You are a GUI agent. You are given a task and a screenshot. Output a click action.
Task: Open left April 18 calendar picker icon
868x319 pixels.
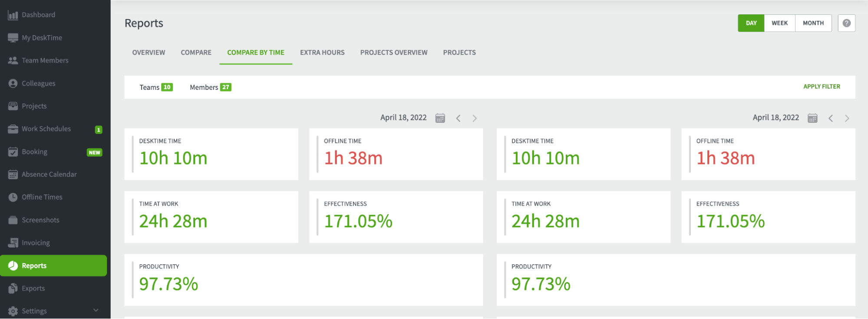(440, 118)
